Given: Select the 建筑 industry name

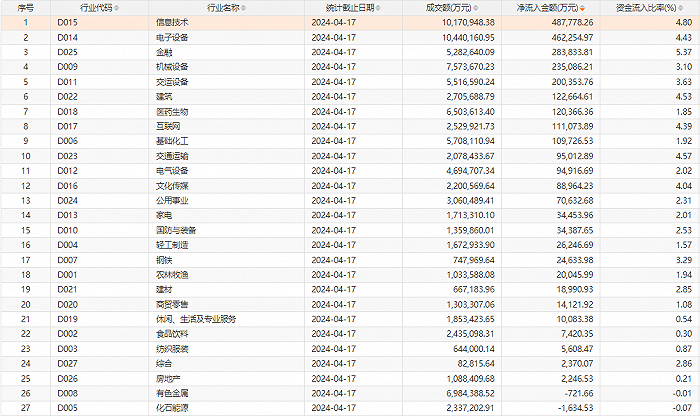Looking at the screenshot, I should pyautogui.click(x=164, y=97).
